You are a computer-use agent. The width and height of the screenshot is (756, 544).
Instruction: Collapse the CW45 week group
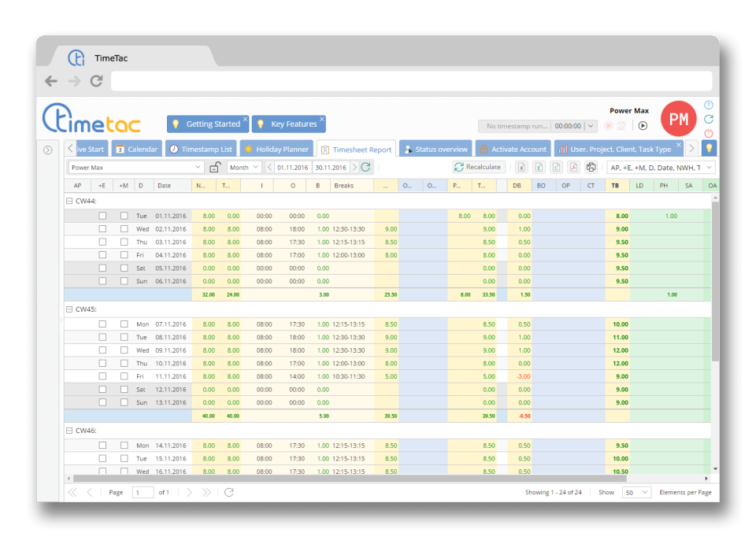coord(69,309)
